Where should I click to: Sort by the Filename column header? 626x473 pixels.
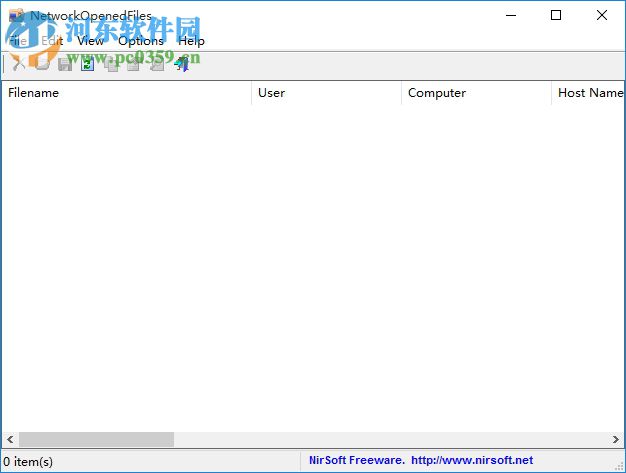[126, 93]
